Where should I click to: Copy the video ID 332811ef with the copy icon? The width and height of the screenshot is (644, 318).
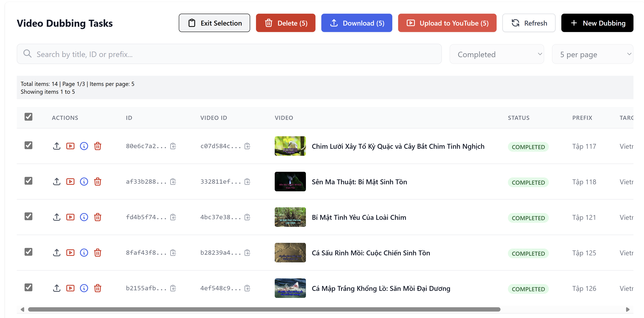[247, 182]
